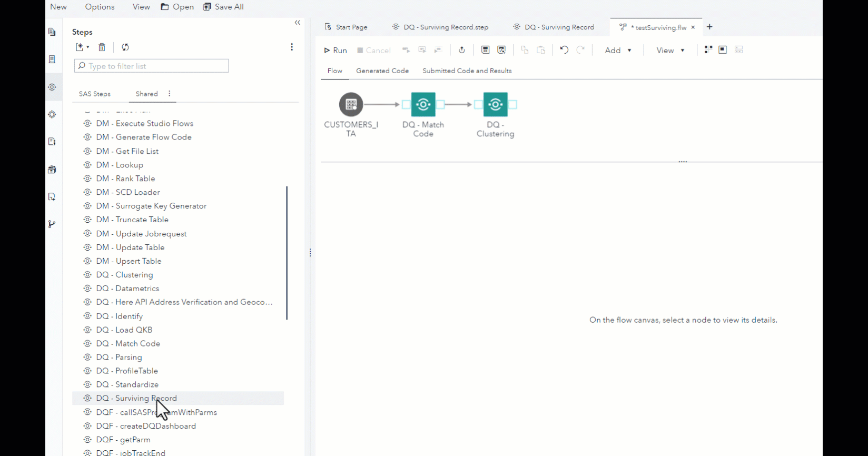This screenshot has width=868, height=456.
Task: Open the DQ - Surviving Record.step tab
Action: (440, 27)
